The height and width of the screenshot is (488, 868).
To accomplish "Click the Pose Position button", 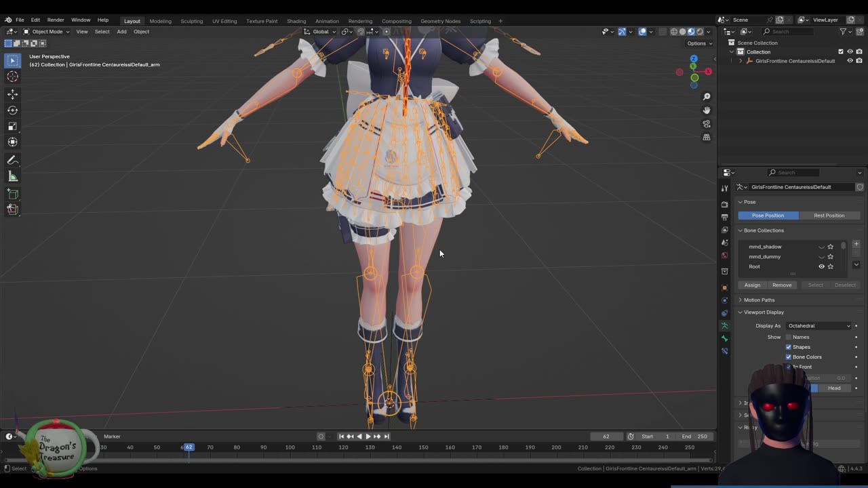I will tap(768, 216).
